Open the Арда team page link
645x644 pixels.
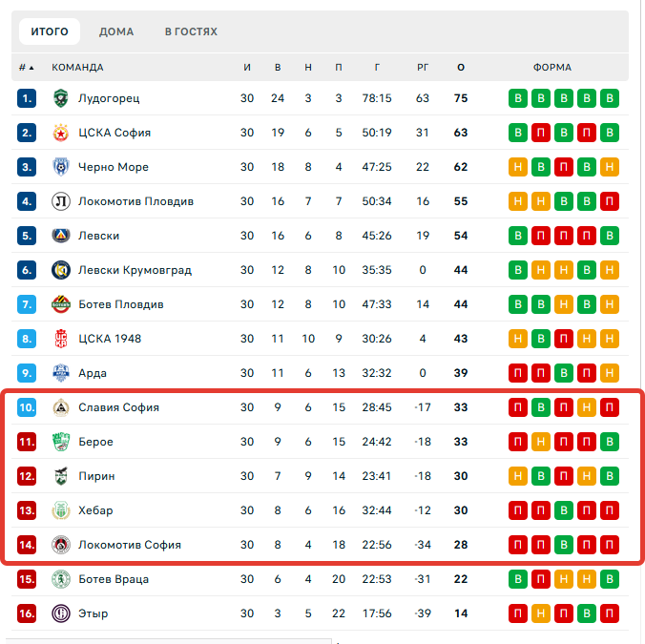tap(93, 373)
